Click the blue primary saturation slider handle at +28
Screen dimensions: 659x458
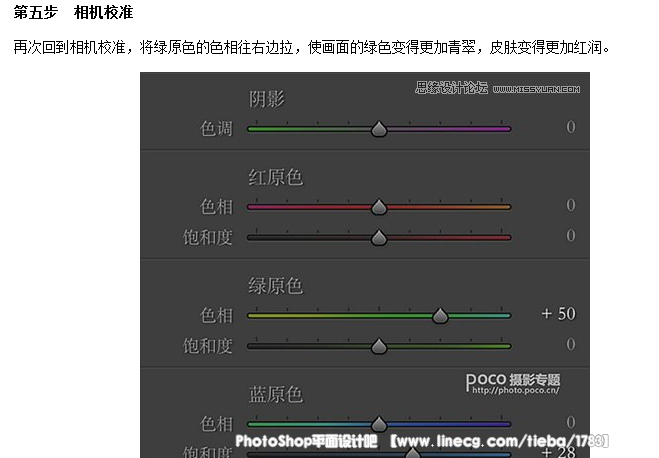(x=413, y=453)
